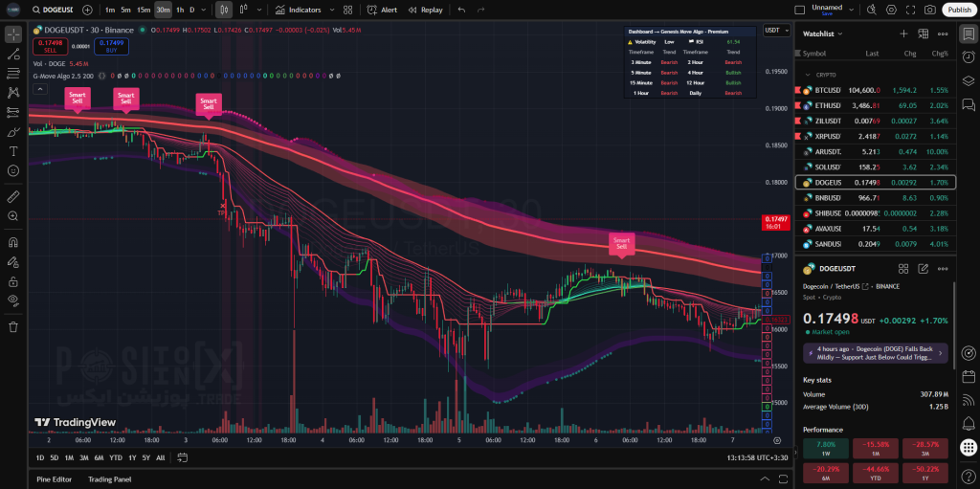Open quick search lightning icon
This screenshot has width=980, height=489.
[871, 10]
